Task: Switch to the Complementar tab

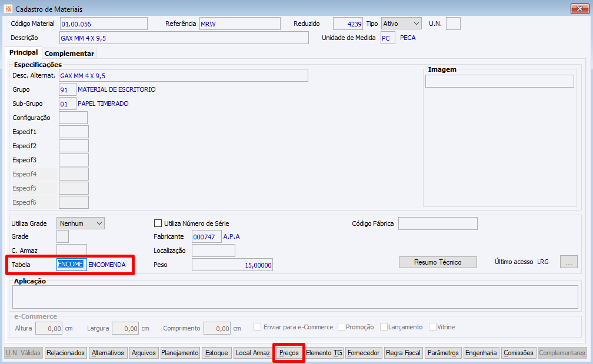Action: click(69, 54)
